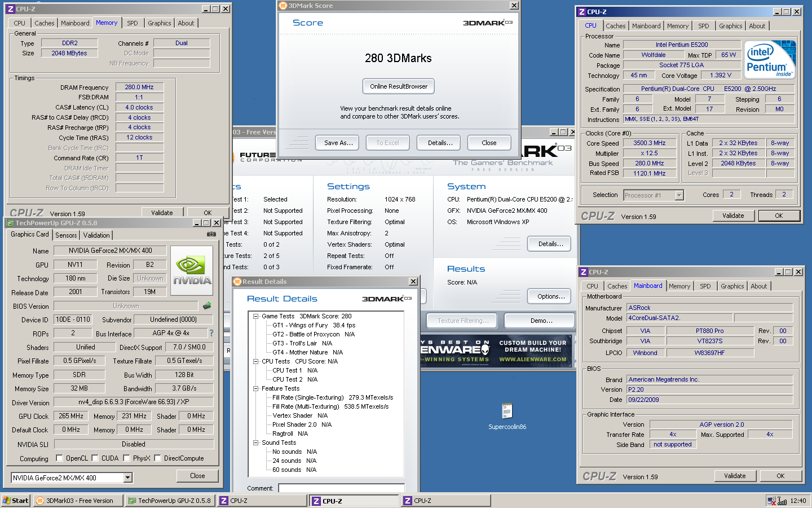This screenshot has height=508, width=812.
Task: Open Graphics tab in Mainboard CPU-Z window
Action: 732,286
